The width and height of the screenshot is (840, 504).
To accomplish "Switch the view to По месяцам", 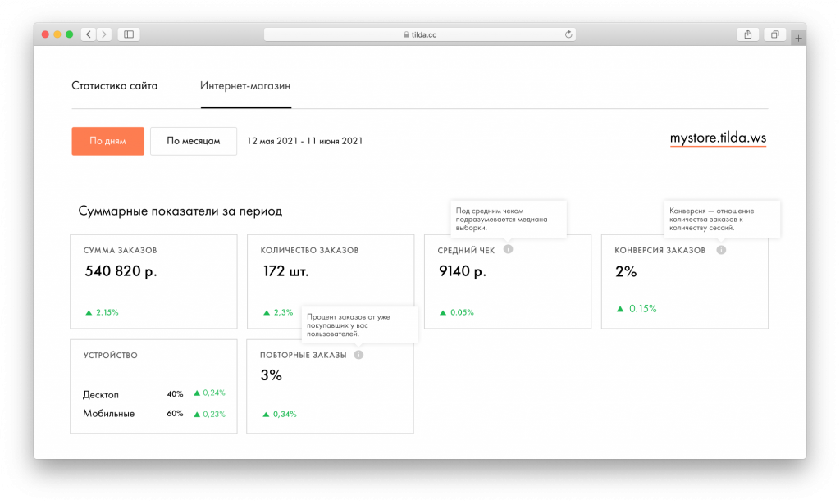I will click(x=194, y=141).
